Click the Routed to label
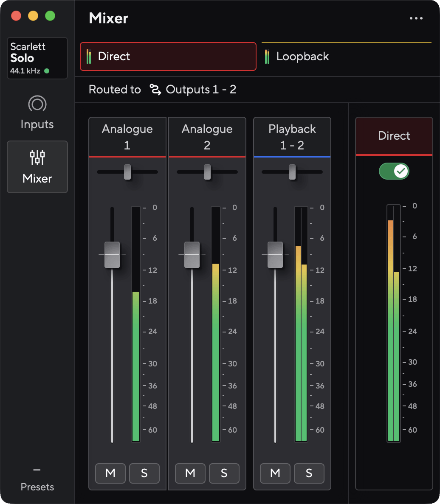This screenshot has height=504, width=440. coord(115,89)
